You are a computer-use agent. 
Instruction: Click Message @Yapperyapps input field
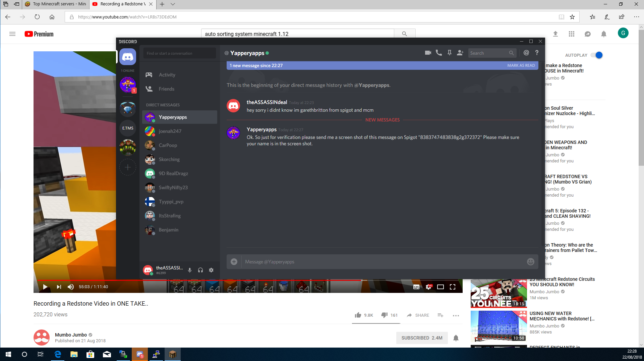coord(383,262)
